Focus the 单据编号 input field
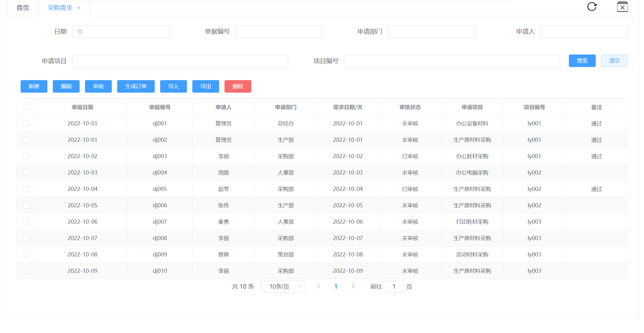 coord(279,32)
